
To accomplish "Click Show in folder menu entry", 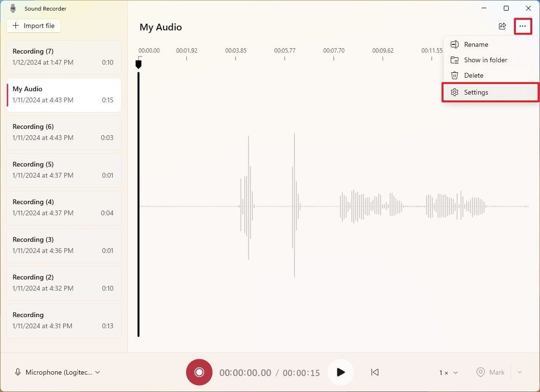I will point(485,60).
